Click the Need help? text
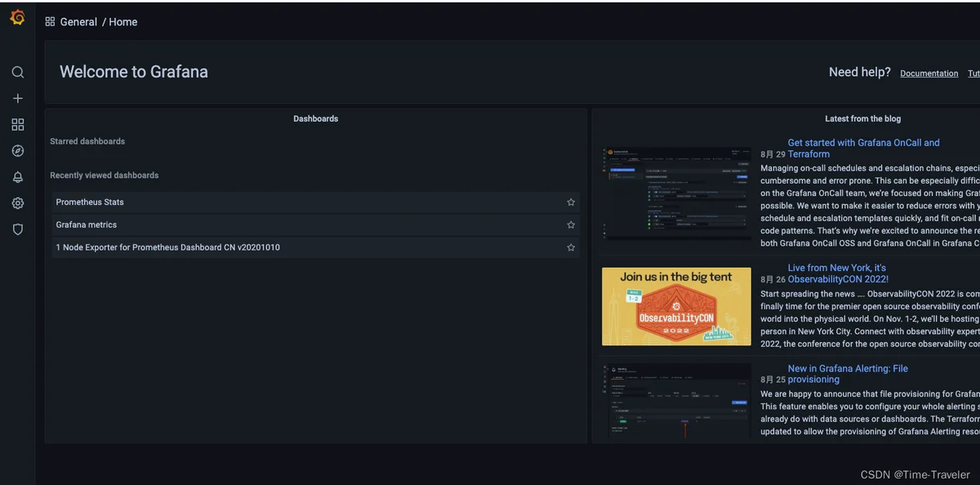 tap(860, 73)
